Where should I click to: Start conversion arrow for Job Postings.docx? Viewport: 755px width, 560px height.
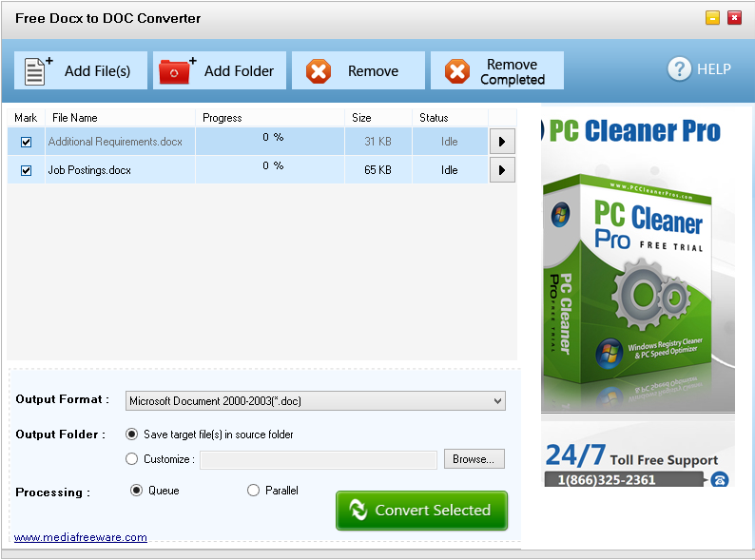coord(502,170)
